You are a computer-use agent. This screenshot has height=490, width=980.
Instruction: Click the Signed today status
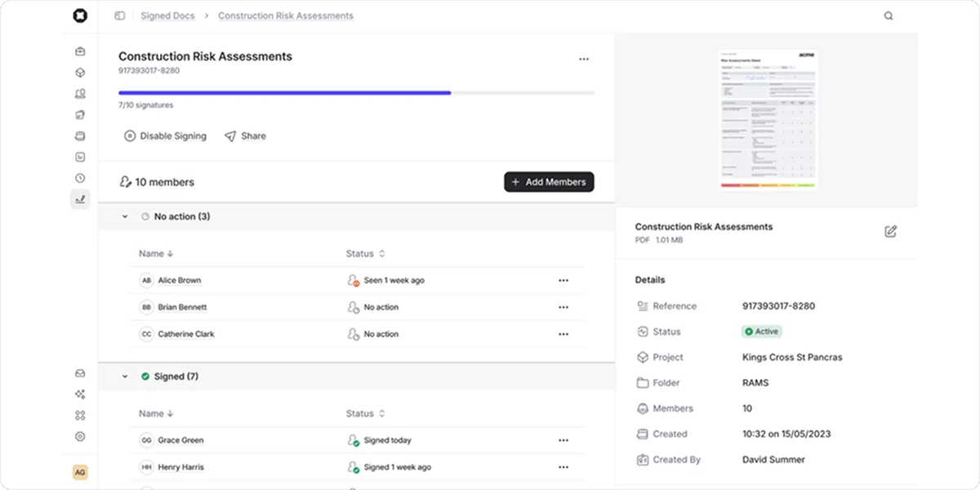(387, 440)
